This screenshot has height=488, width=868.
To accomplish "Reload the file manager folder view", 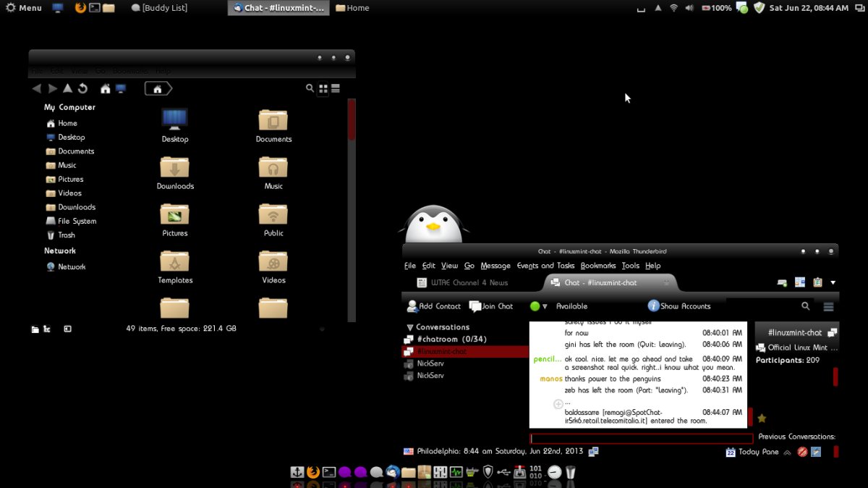I will [82, 88].
